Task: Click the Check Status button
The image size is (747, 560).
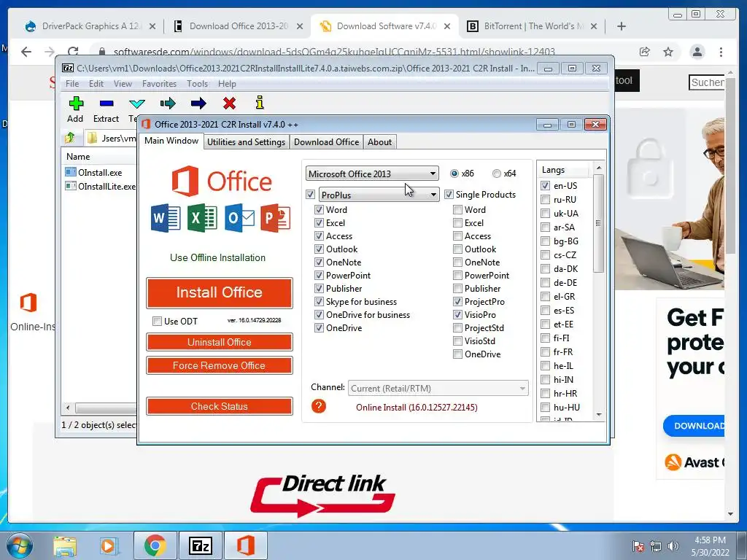Action: point(219,406)
